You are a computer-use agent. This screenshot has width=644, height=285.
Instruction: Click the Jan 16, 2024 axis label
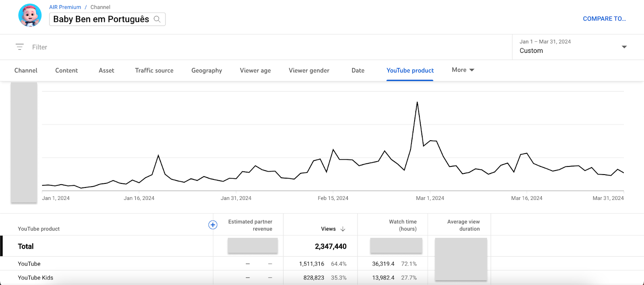pos(139,198)
